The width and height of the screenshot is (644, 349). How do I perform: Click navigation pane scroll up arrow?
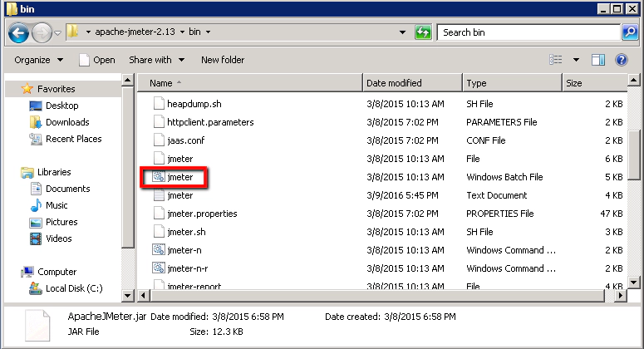[x=128, y=80]
